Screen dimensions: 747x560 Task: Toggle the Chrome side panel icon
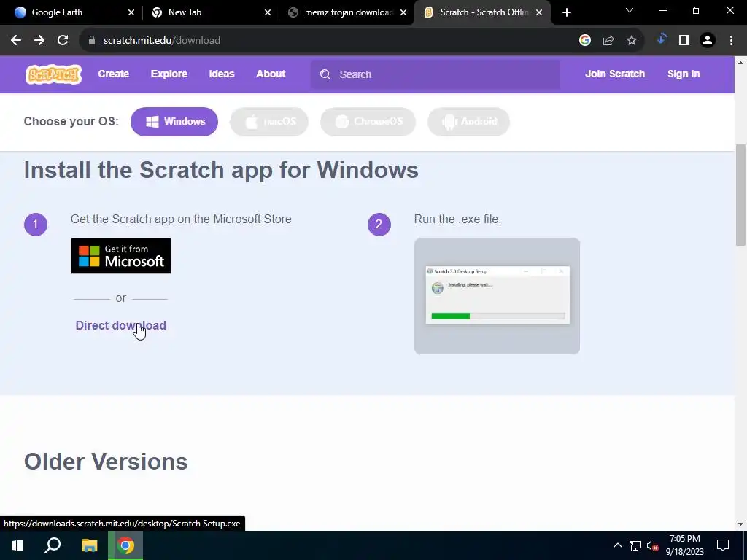click(684, 41)
